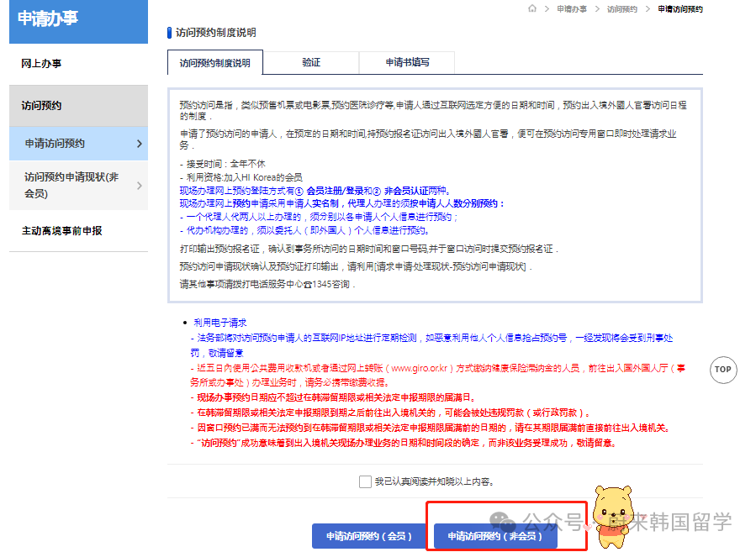756x552 pixels.
Task: Switch to the 申请书填写 tab
Action: coord(407,62)
